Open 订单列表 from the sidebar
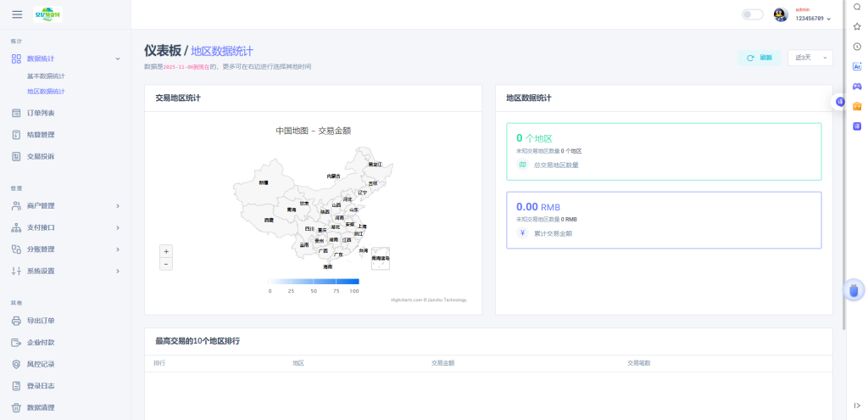Screen dimensions: 868x420 coord(41,113)
